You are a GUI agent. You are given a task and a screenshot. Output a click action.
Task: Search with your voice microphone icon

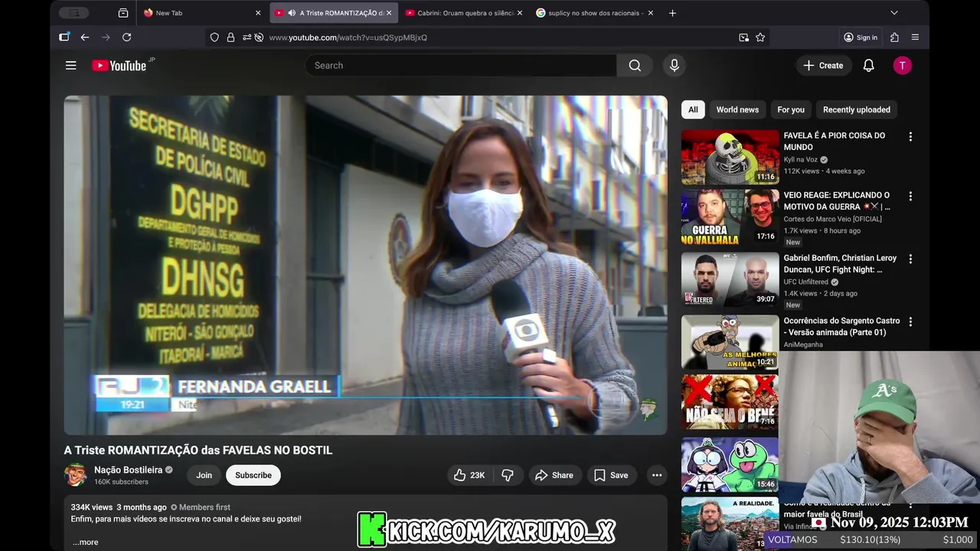click(x=675, y=66)
